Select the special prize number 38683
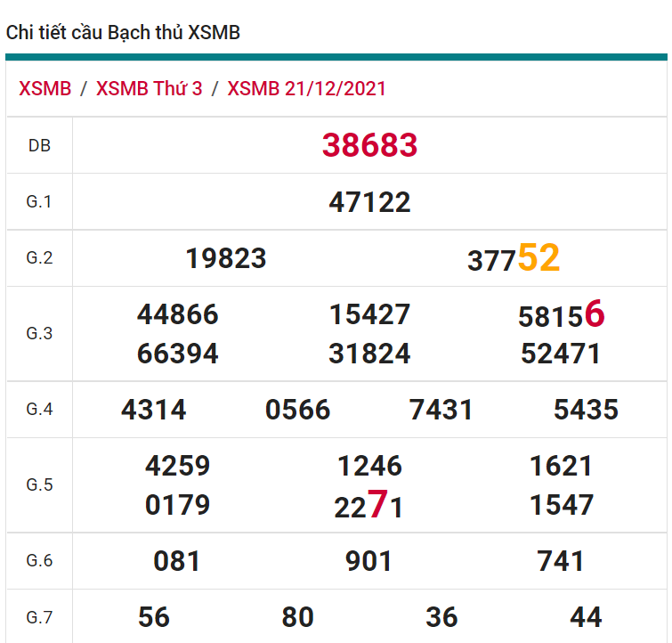 [x=369, y=145]
